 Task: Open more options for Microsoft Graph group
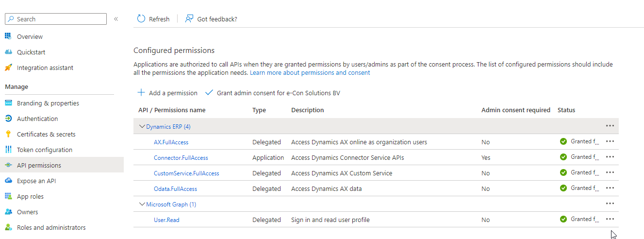(x=610, y=204)
